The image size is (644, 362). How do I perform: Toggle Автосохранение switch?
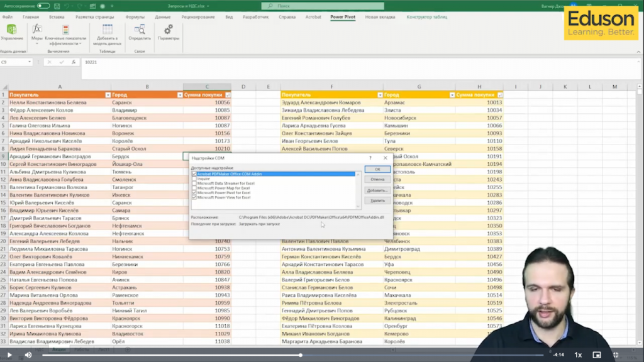[43, 6]
